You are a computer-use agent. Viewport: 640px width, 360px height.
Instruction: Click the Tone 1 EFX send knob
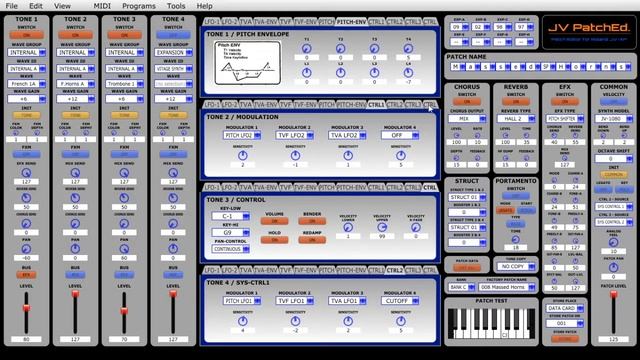(x=26, y=173)
